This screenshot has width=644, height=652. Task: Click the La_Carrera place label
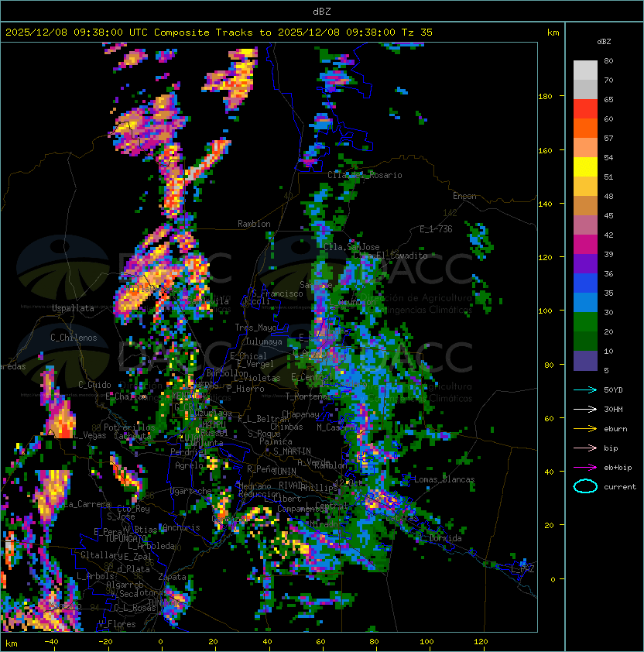point(87,504)
